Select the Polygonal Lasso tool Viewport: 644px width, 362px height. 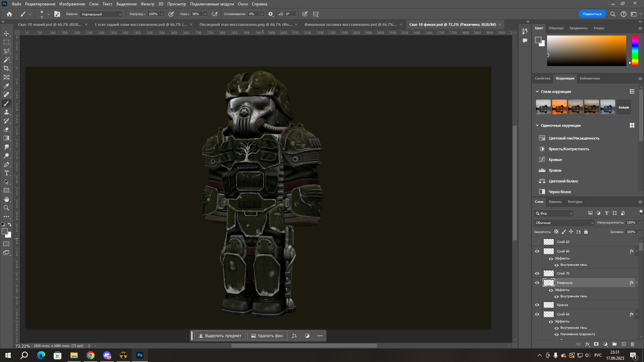click(x=6, y=51)
